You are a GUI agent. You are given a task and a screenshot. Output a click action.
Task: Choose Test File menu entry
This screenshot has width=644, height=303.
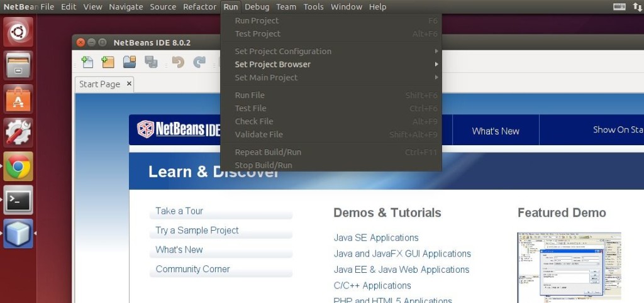coord(331,108)
